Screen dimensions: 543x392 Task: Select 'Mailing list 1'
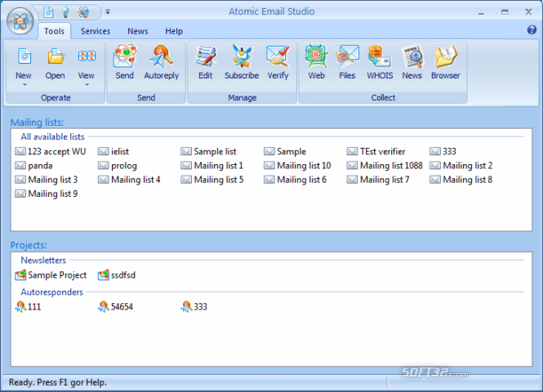(x=212, y=166)
